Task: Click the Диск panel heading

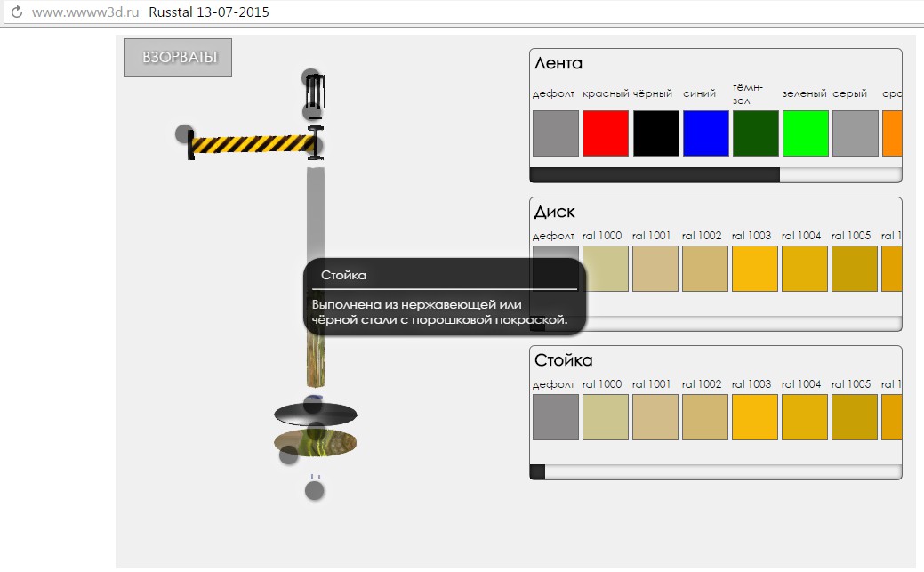Action: pyautogui.click(x=555, y=212)
